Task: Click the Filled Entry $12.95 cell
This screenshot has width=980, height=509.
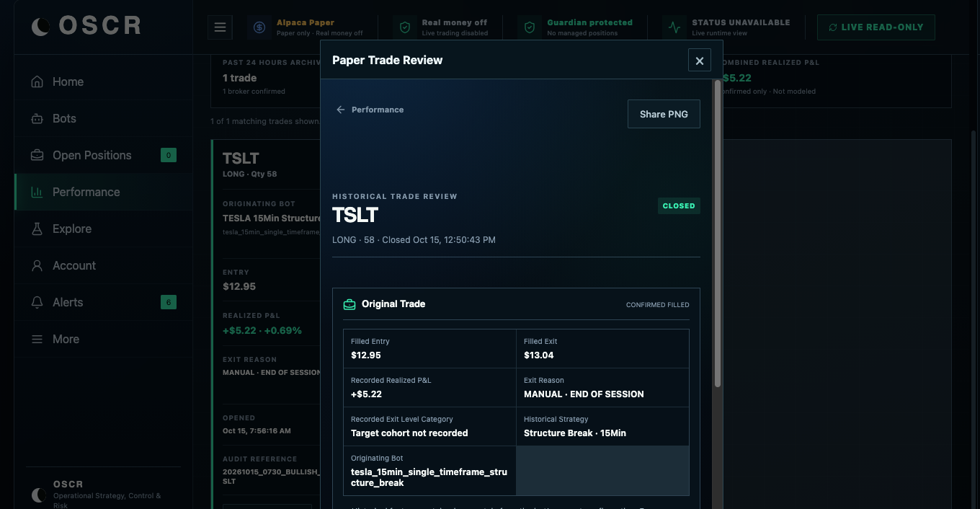Action: [430, 349]
